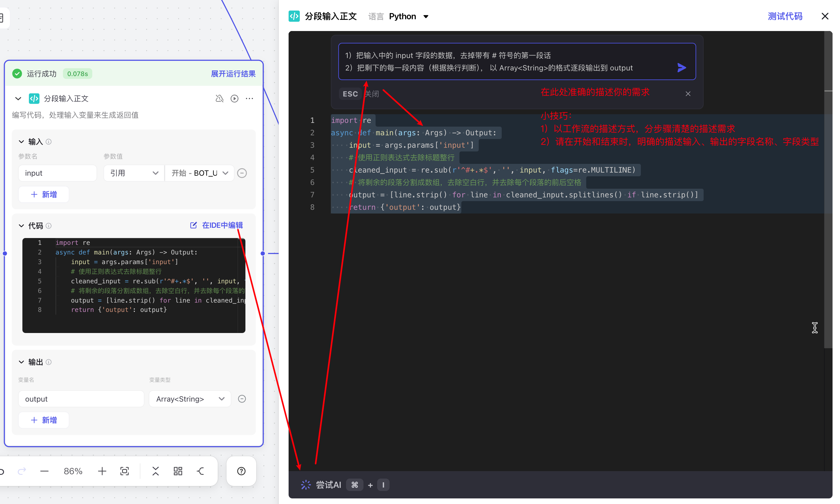Zoom in canvas with plus icon

pos(102,471)
